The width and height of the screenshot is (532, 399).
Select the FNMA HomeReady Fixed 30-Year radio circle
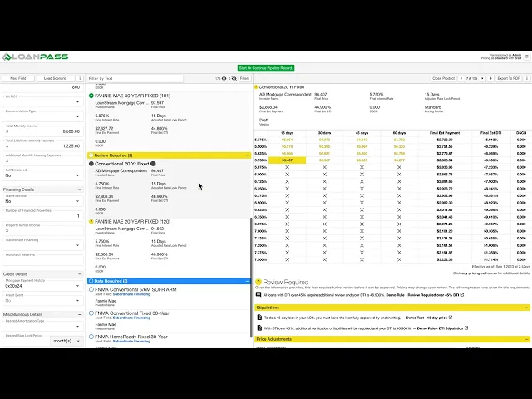point(91,337)
